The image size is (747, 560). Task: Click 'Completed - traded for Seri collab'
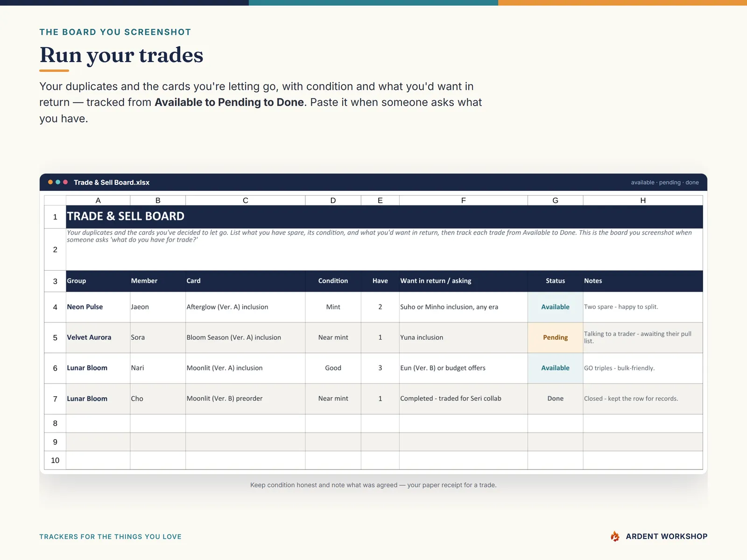point(464,399)
